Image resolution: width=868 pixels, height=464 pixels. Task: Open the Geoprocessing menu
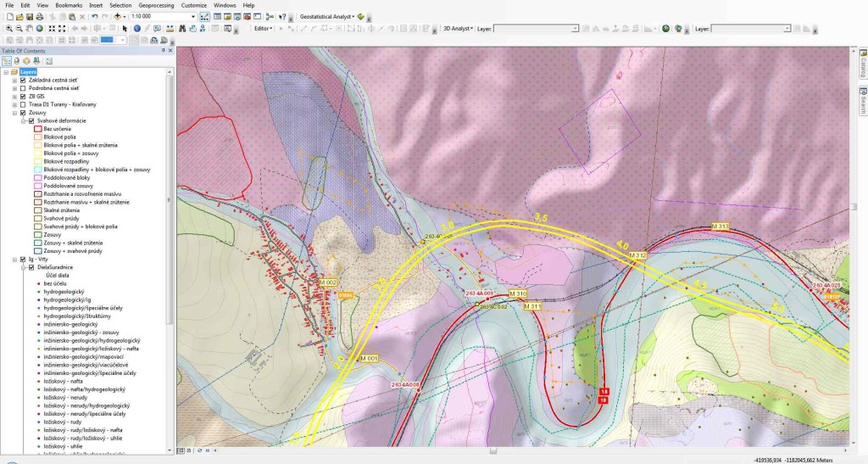pyautogui.click(x=156, y=5)
